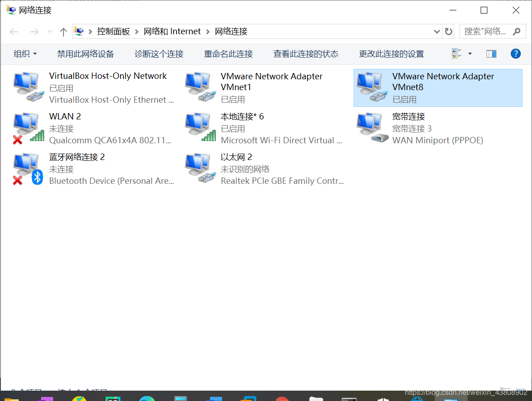Image resolution: width=532 pixels, height=401 pixels.
Task: Click the 网络连接 breadcrumb segment
Action: coord(231,32)
